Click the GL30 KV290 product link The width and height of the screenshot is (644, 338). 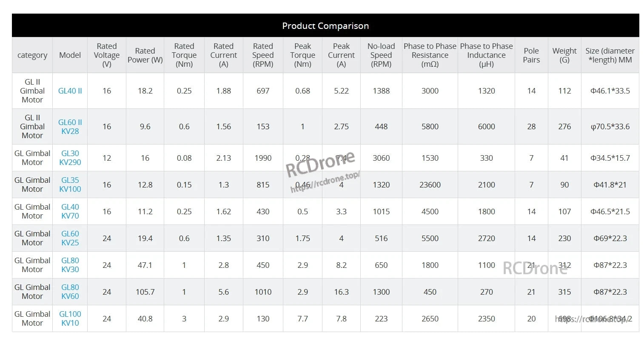pos(71,158)
